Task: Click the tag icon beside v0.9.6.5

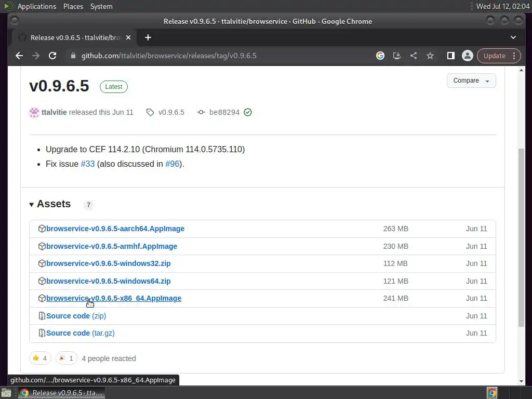Action: tap(150, 112)
